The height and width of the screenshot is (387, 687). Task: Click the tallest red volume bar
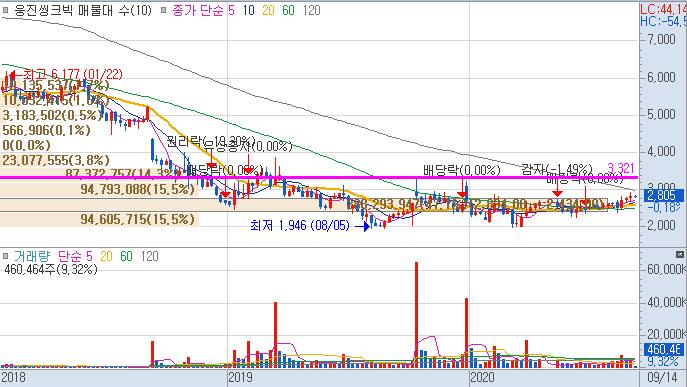(x=416, y=315)
